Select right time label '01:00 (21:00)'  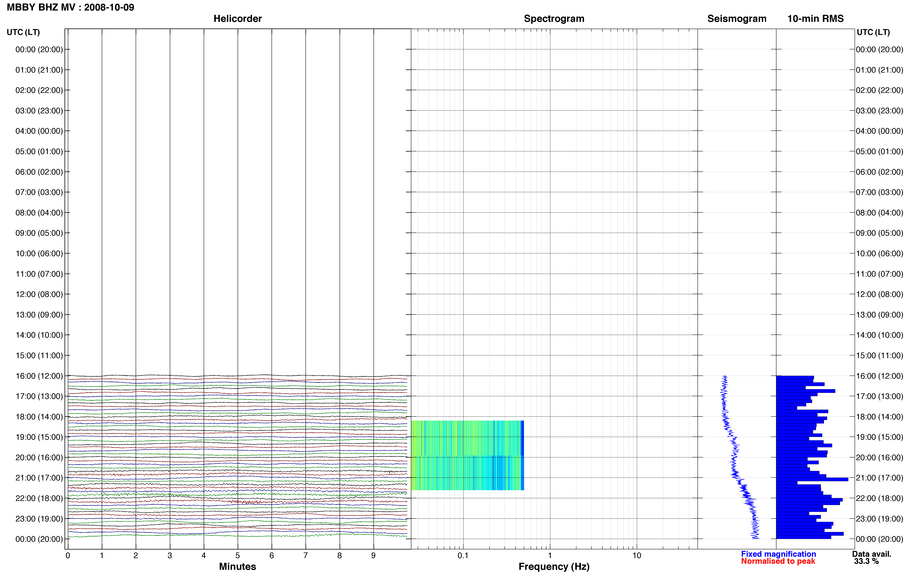[879, 70]
